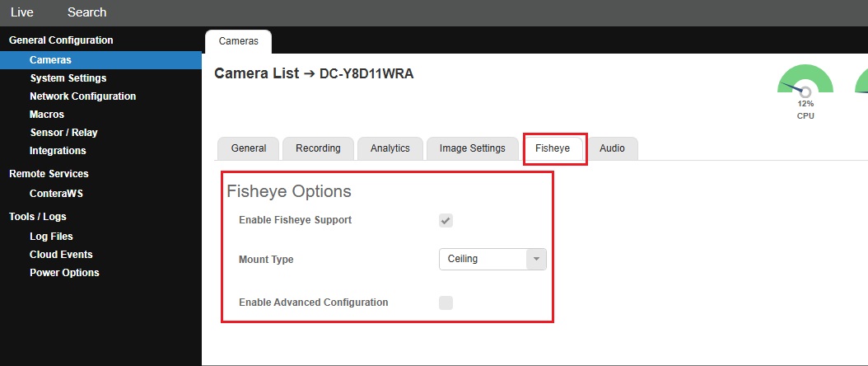Viewport: 868px width, 366px height.
Task: Switch to the Fisheye tab
Action: coord(553,148)
